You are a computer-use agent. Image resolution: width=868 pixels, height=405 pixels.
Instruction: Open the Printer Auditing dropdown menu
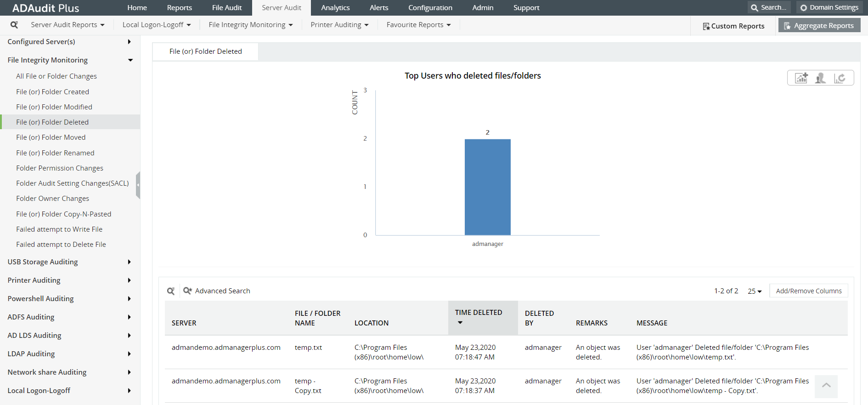[x=339, y=25]
